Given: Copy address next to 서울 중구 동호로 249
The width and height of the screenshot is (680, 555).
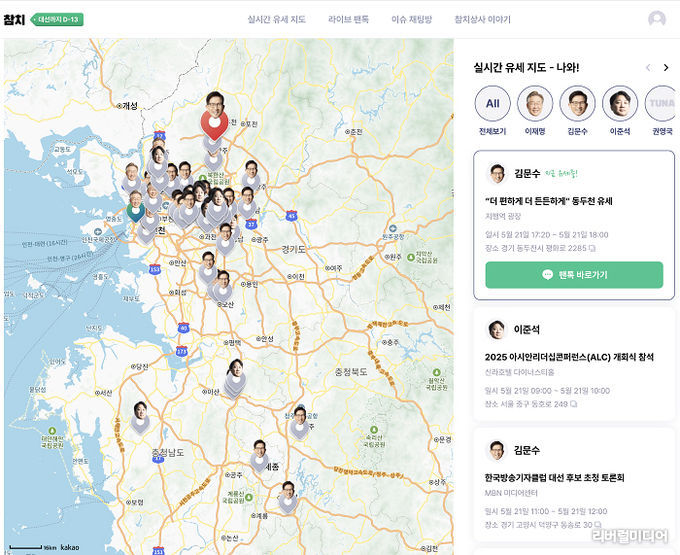Looking at the screenshot, I should click(x=574, y=404).
